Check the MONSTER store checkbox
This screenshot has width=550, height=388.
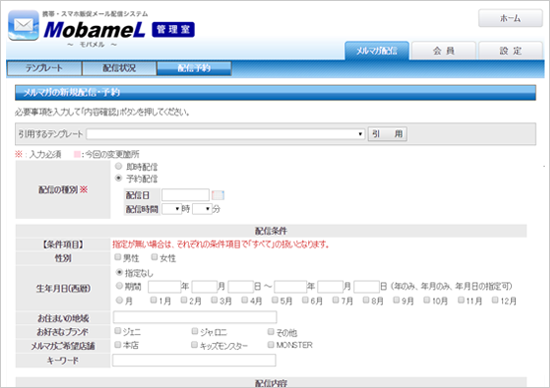coord(271,345)
